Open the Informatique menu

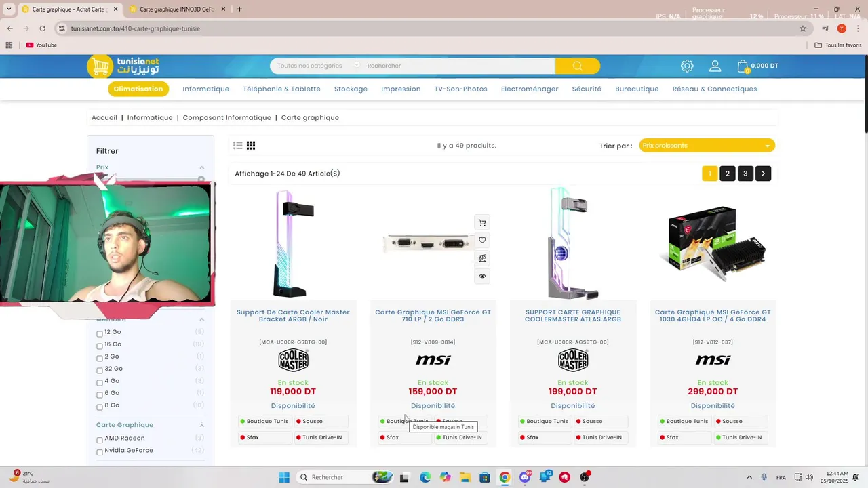point(206,89)
